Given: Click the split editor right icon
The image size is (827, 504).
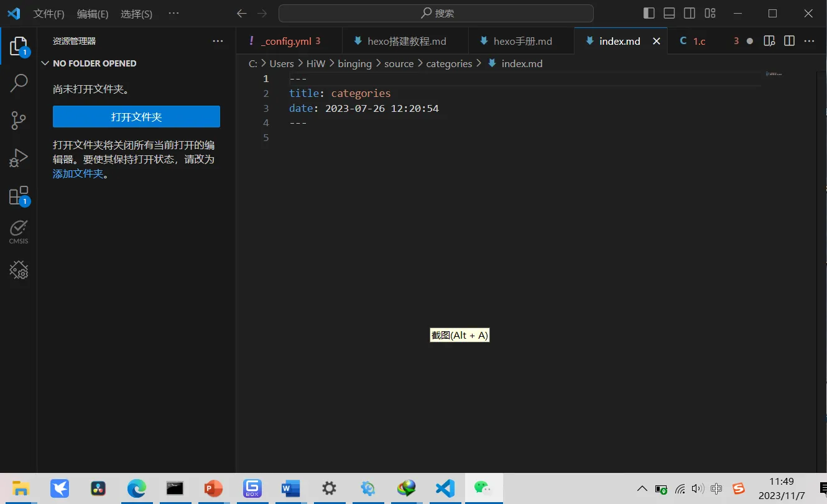Looking at the screenshot, I should [789, 41].
